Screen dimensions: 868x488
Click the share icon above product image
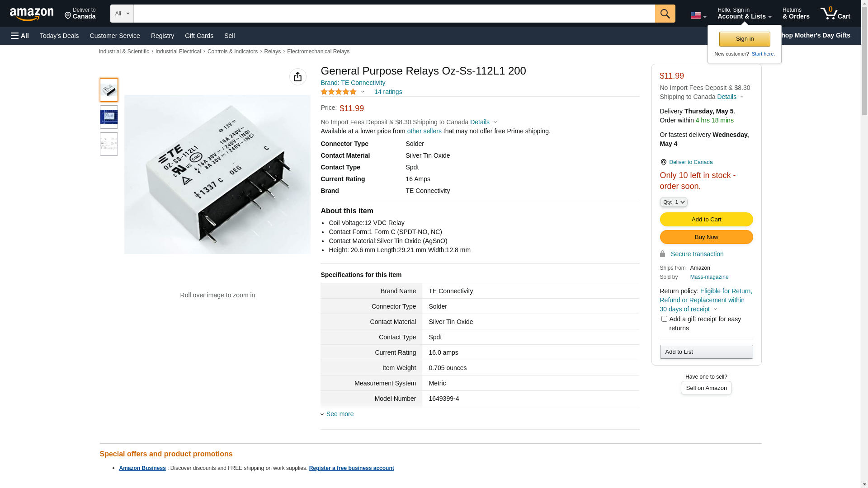click(x=297, y=77)
